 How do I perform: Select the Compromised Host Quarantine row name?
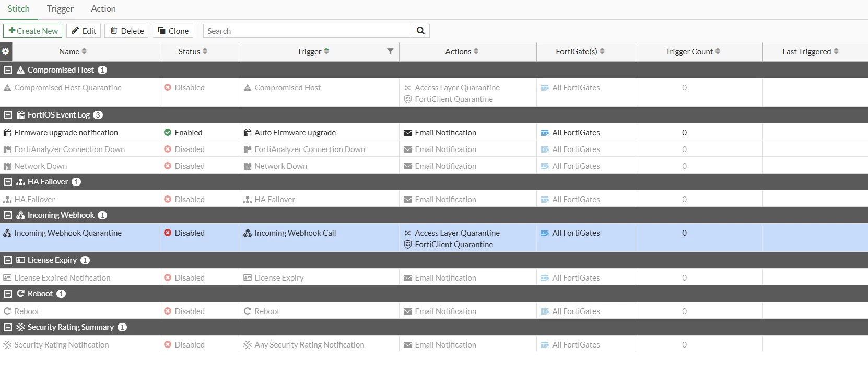pyautogui.click(x=68, y=88)
